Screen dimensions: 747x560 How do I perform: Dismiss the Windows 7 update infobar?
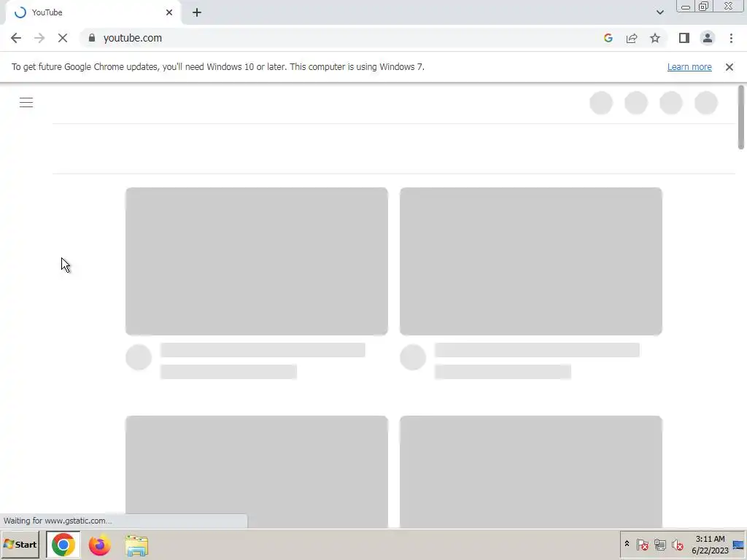tap(729, 67)
